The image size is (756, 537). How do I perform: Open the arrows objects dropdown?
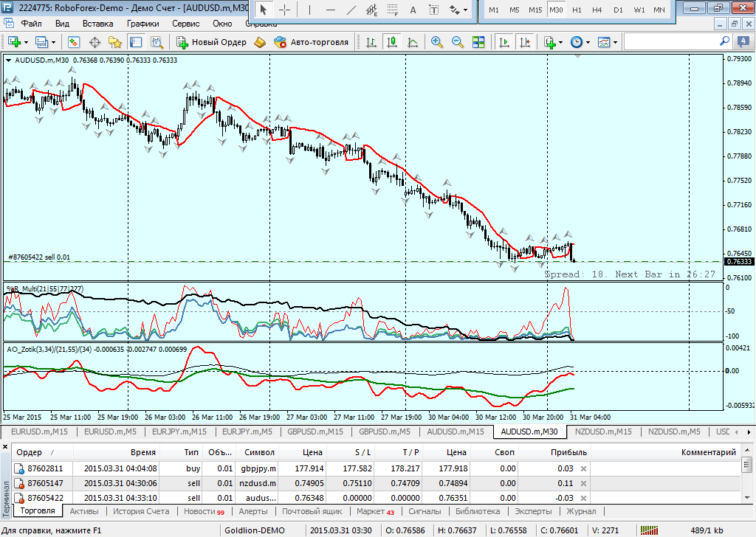pos(465,10)
